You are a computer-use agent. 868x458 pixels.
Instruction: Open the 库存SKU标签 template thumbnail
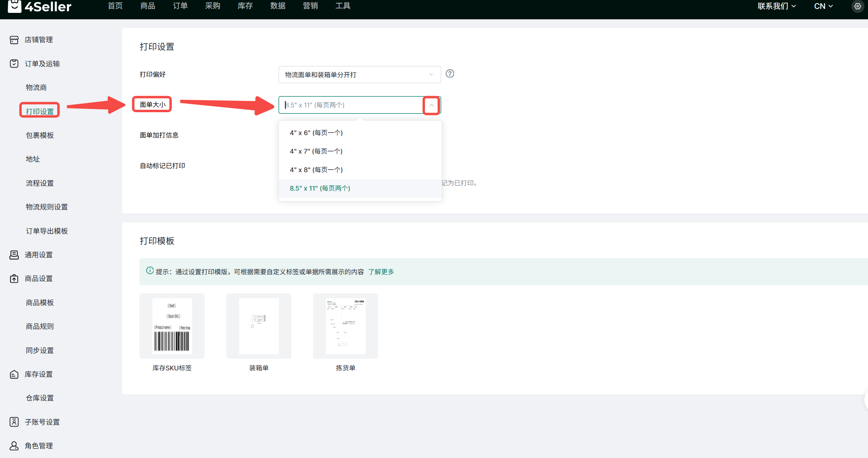172,326
